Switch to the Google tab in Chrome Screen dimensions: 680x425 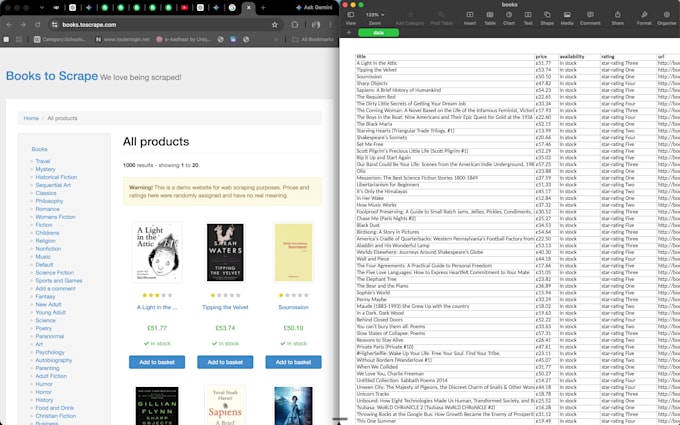[232, 7]
